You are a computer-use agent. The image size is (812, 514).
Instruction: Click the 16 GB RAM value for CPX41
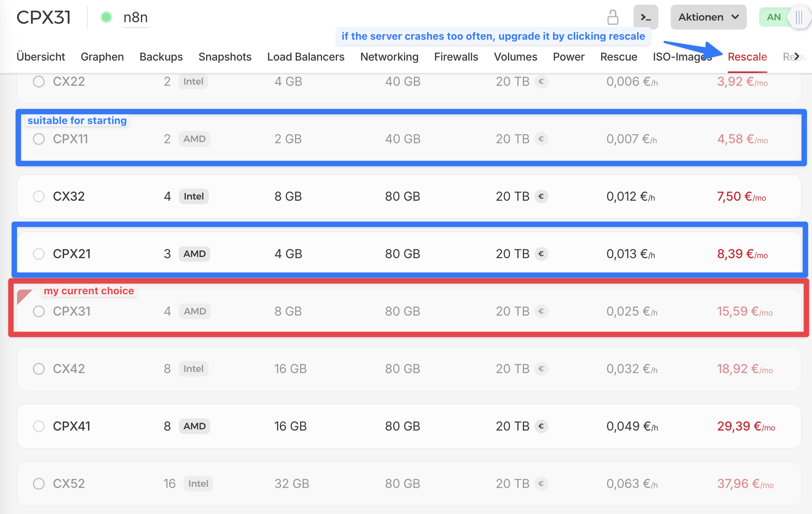(290, 426)
